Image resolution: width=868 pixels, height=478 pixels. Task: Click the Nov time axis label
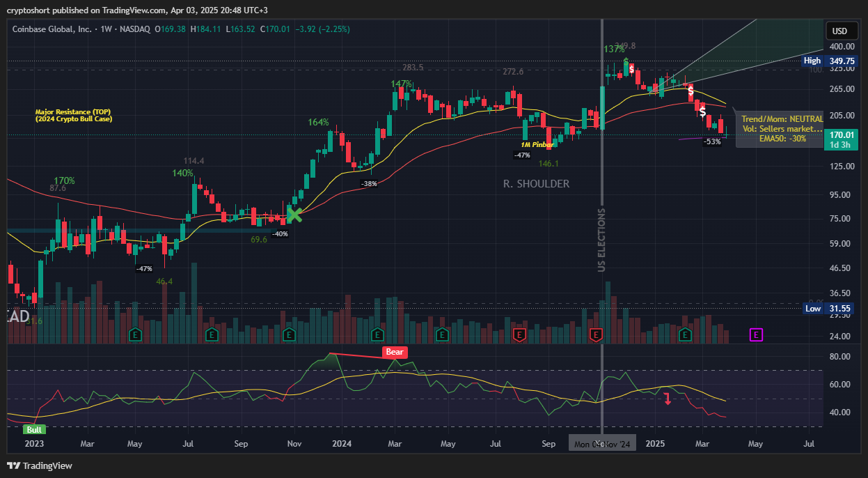coord(294,443)
